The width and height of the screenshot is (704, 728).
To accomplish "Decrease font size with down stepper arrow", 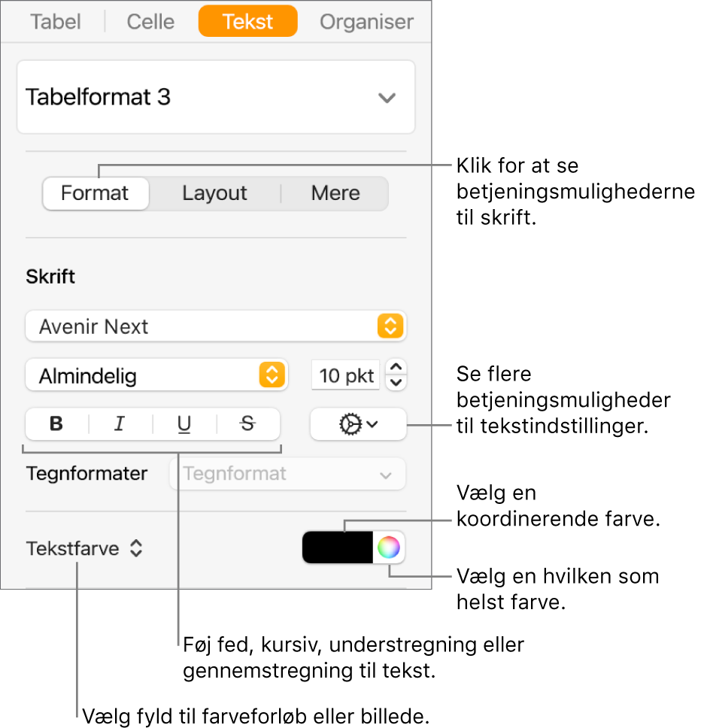I will 396,383.
